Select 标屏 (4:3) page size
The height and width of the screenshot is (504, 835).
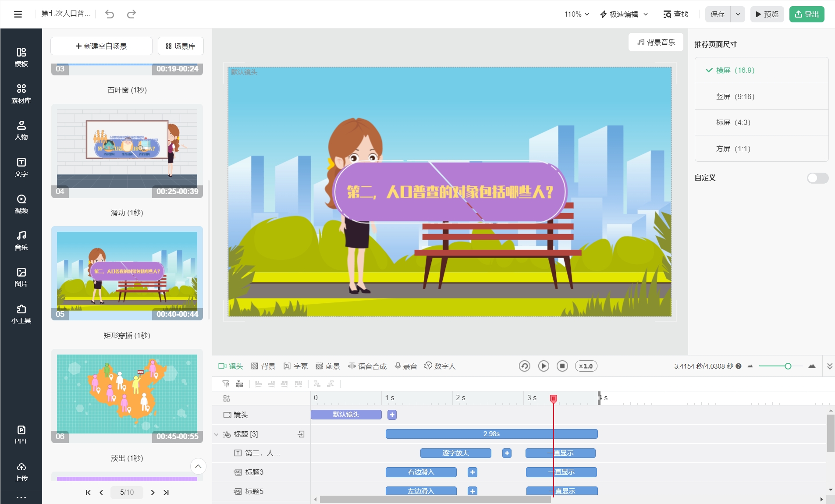(762, 122)
